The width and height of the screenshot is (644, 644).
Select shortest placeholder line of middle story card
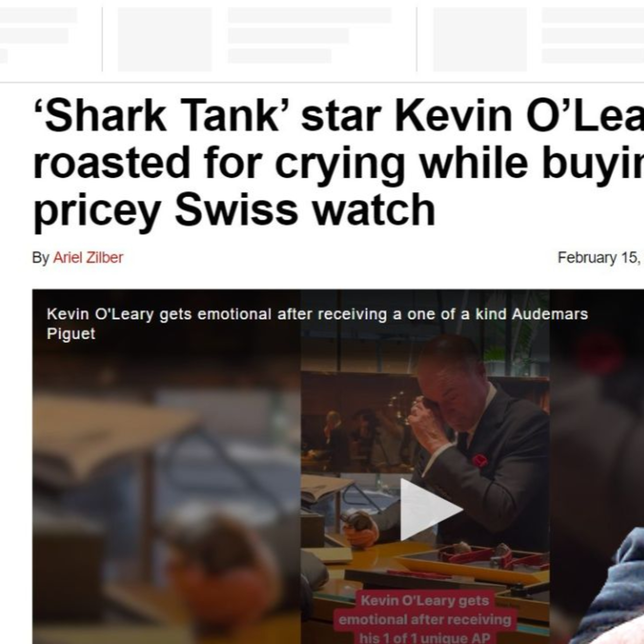[280, 56]
